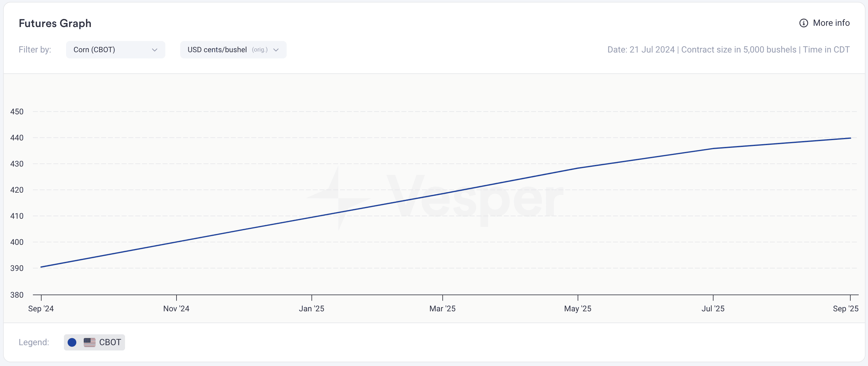Click the May '25 axis tick label

(x=578, y=308)
